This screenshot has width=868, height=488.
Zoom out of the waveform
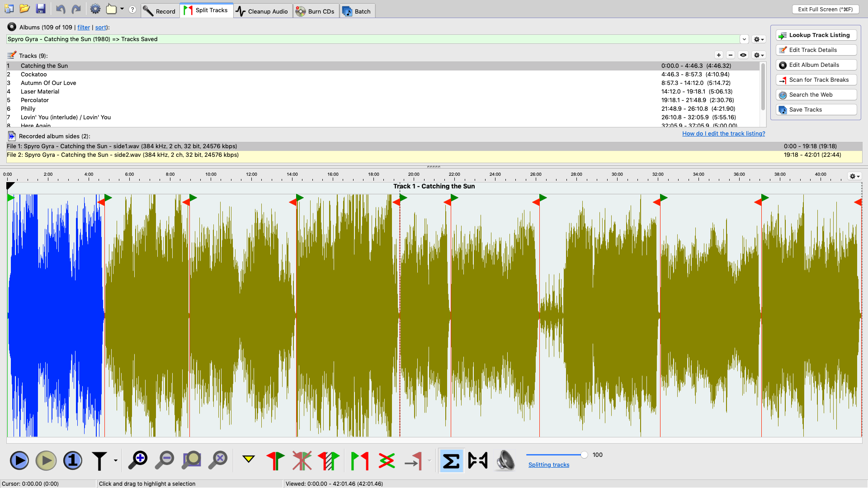point(165,460)
